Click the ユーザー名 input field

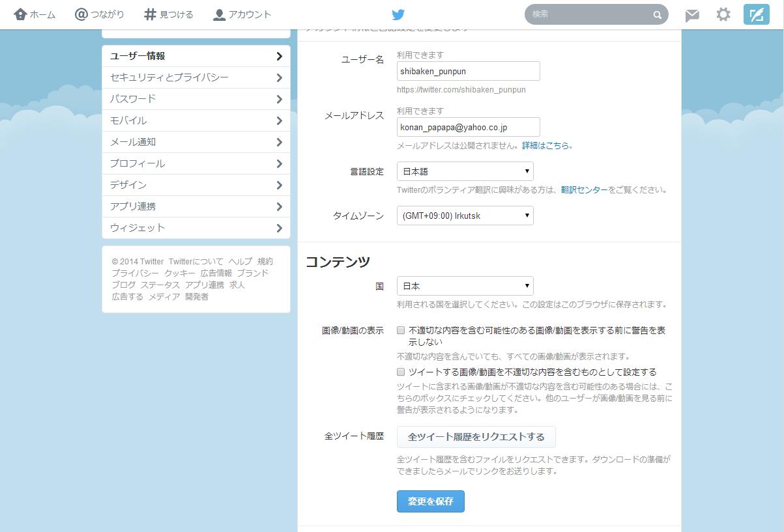coord(468,71)
